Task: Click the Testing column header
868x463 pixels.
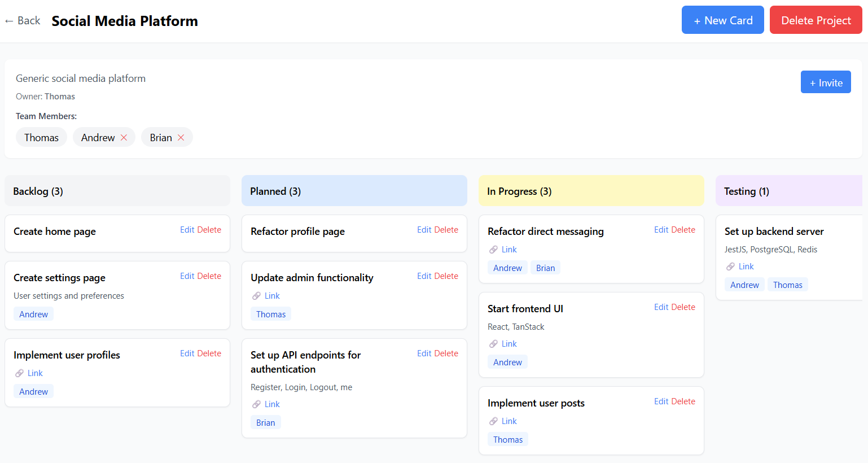Action: tap(746, 191)
